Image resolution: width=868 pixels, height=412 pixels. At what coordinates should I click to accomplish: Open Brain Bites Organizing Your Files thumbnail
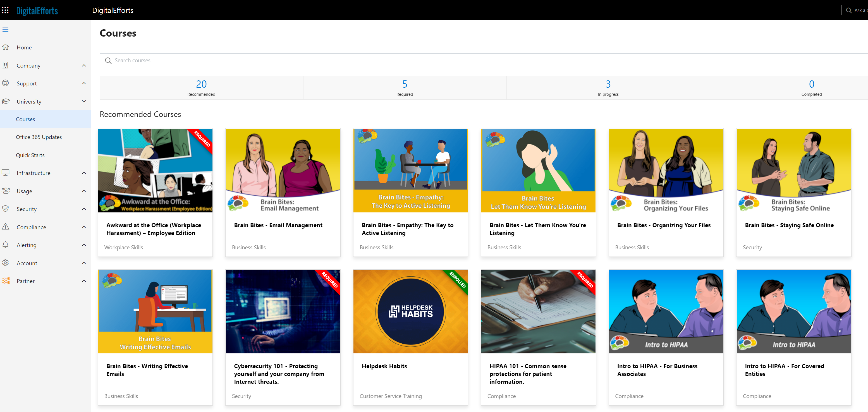[x=666, y=171]
